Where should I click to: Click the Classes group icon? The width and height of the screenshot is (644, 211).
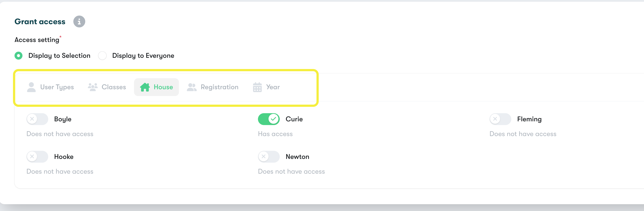(92, 87)
